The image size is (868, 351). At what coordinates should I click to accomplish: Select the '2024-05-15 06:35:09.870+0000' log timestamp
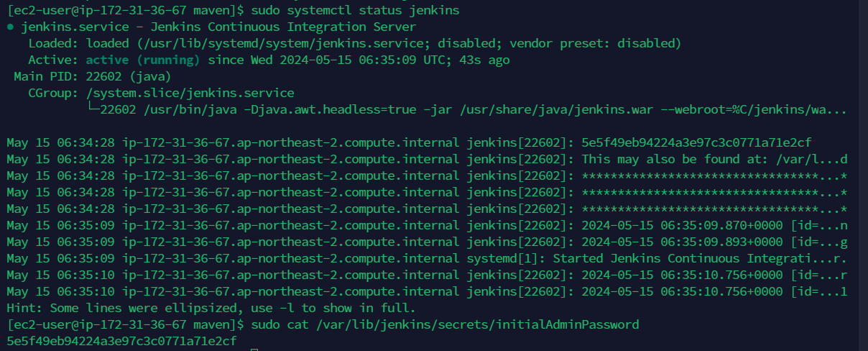pos(682,225)
